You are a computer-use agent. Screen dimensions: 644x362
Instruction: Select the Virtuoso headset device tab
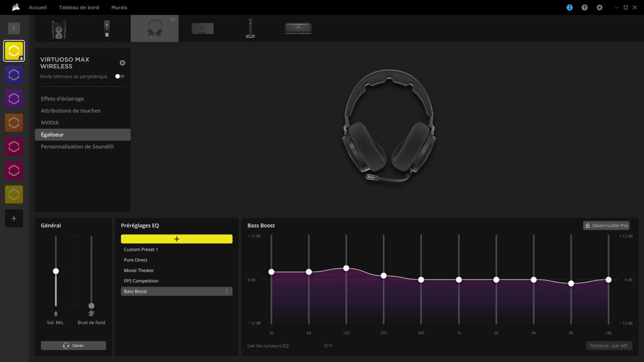tap(155, 28)
